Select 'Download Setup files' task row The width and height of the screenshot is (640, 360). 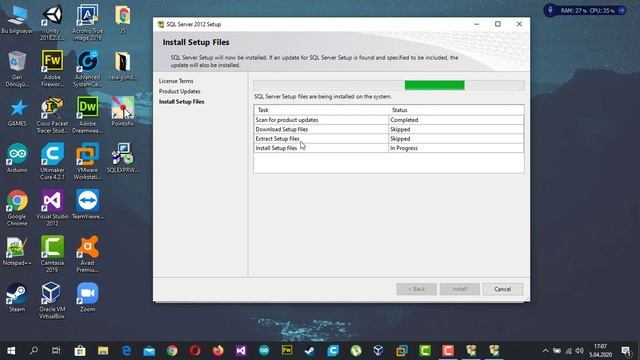[x=389, y=129]
